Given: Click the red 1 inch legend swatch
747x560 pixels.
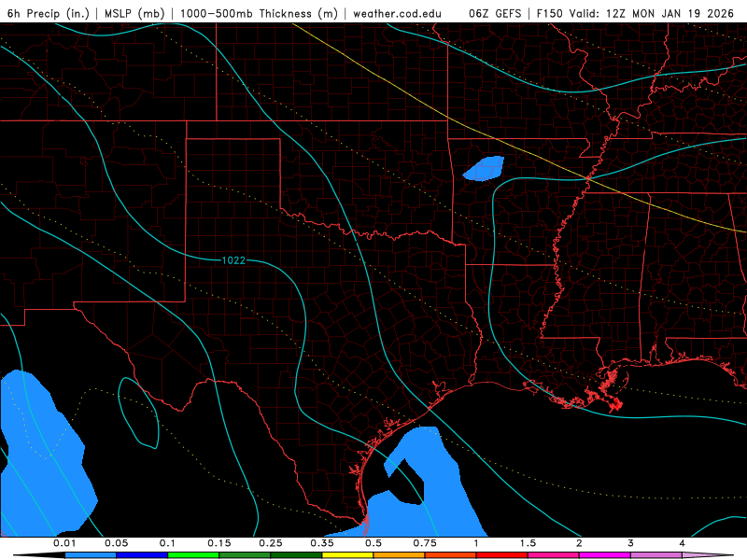Looking at the screenshot, I should [x=502, y=555].
